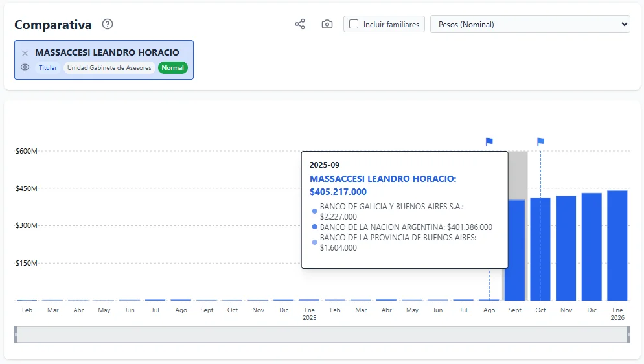Toggle visibility eye icon for Massaccesi
The width and height of the screenshot is (644, 364).
pyautogui.click(x=25, y=67)
